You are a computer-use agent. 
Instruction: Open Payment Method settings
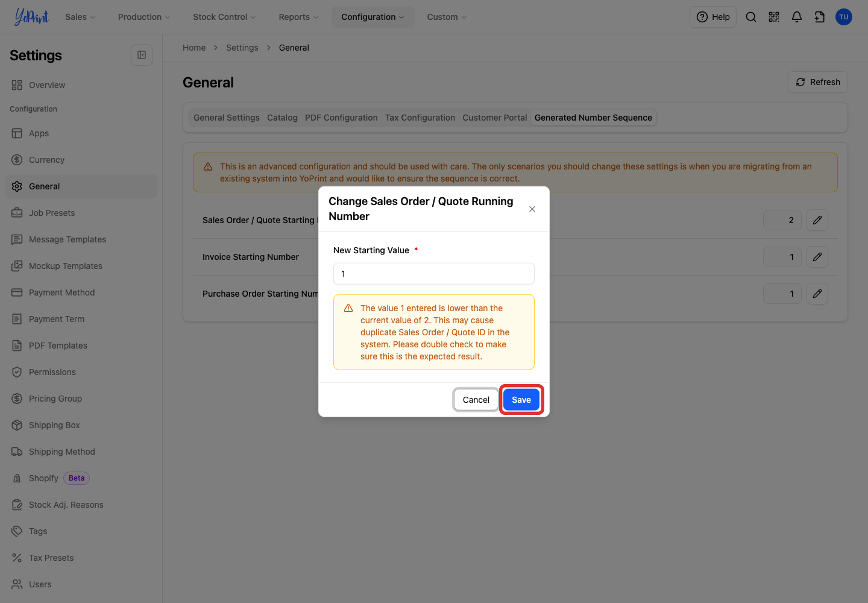[x=81, y=292]
